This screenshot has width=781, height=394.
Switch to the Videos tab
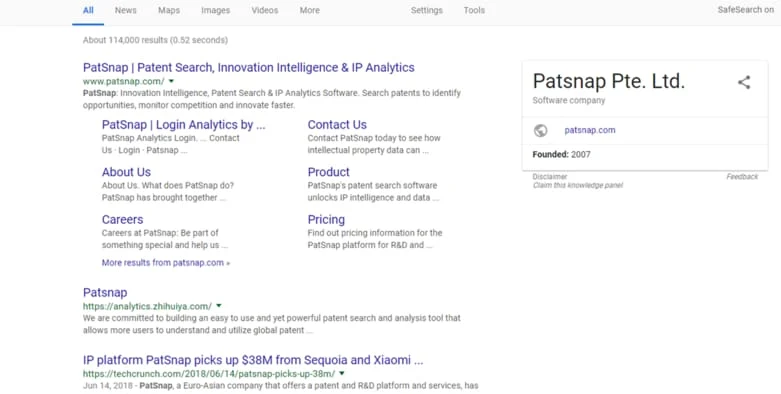click(x=265, y=10)
